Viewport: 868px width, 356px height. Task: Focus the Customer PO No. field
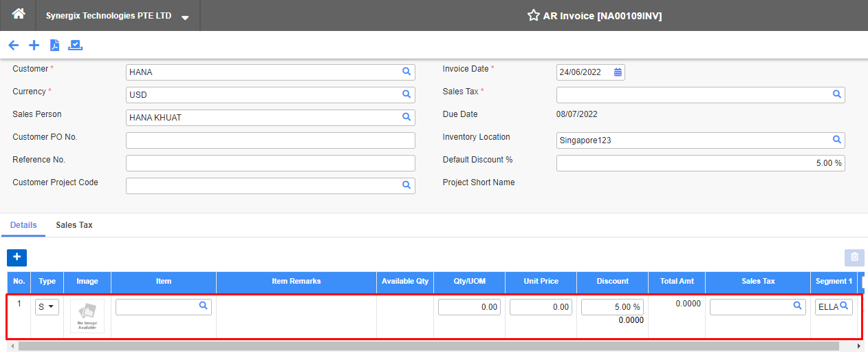[x=270, y=140]
